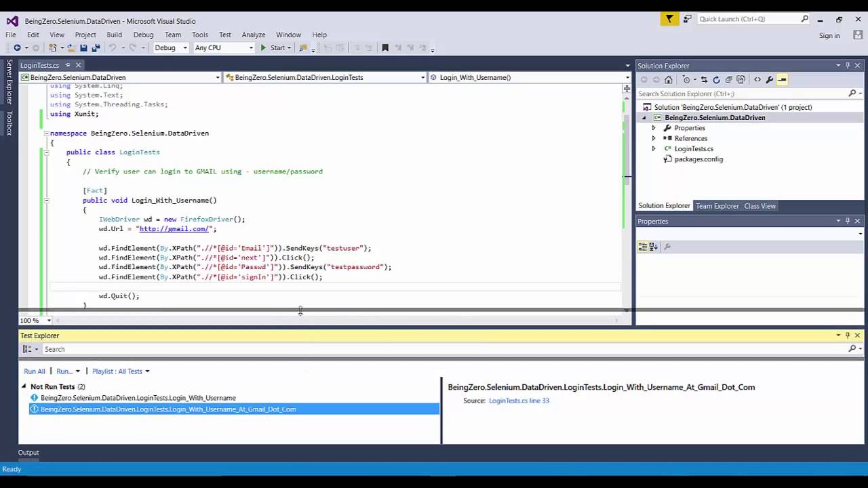Screen dimensions: 868x488
Task: Pin the LoginTests.cs tab
Action: click(x=67, y=65)
